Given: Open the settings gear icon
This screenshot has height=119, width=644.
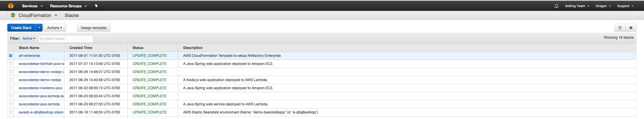Looking at the screenshot, I should (x=631, y=28).
